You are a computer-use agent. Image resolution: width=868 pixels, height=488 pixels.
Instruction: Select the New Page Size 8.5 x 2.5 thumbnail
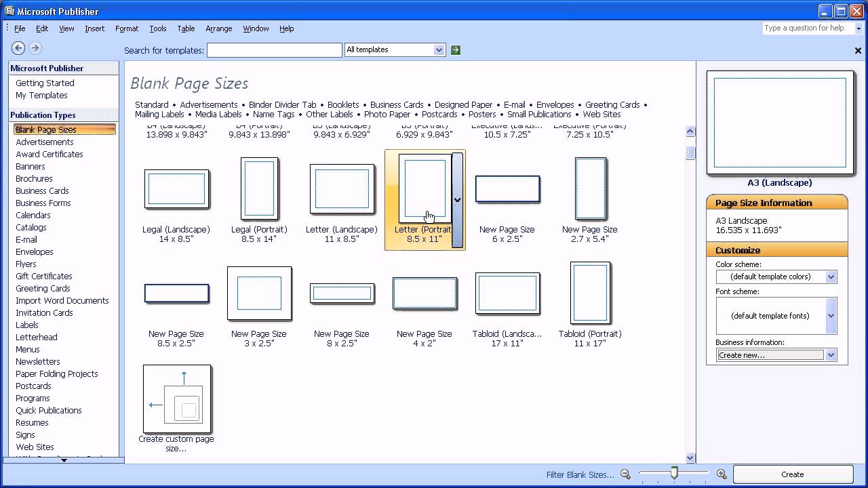(176, 293)
